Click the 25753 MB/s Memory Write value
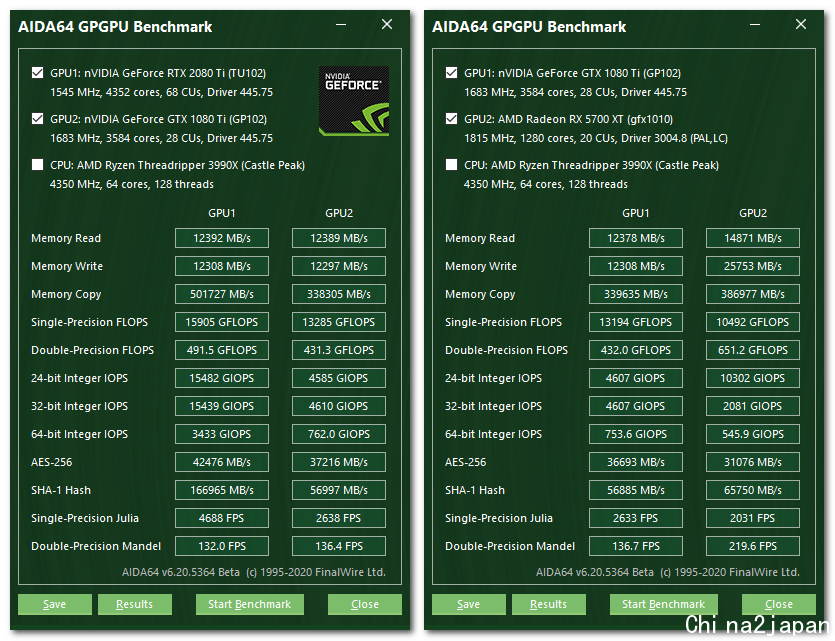Screen dimensions: 835x641 [x=752, y=266]
